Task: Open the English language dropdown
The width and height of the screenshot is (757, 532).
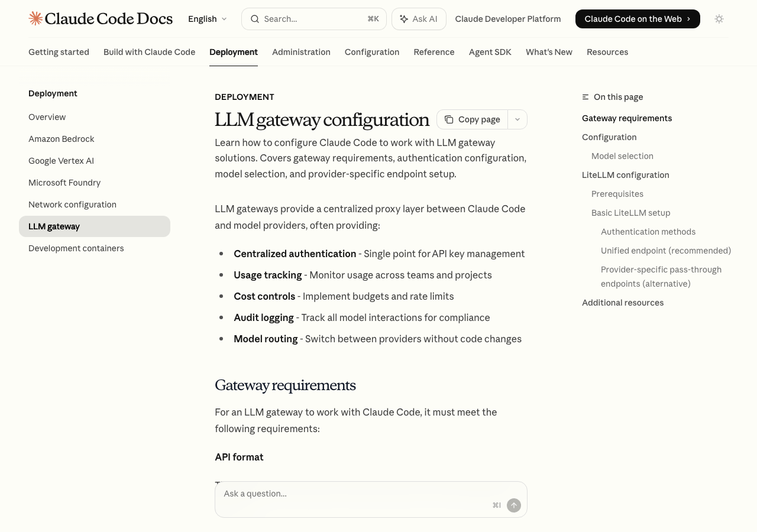Action: tap(207, 19)
